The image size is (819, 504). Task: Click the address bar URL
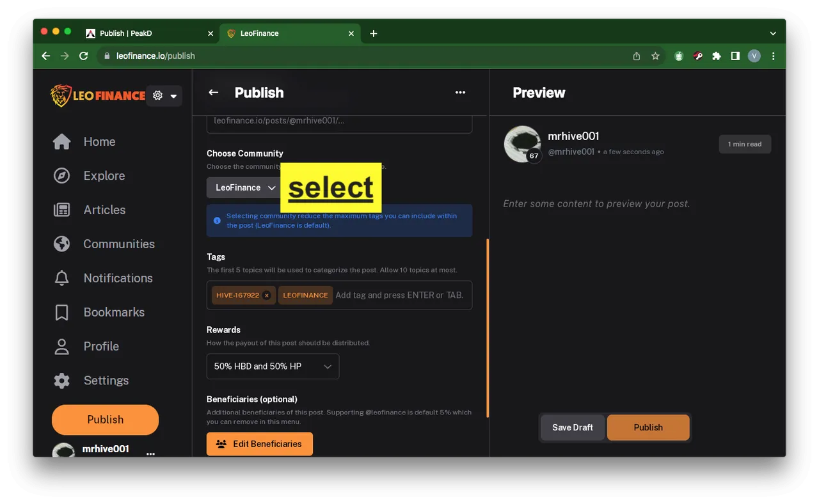(x=155, y=56)
